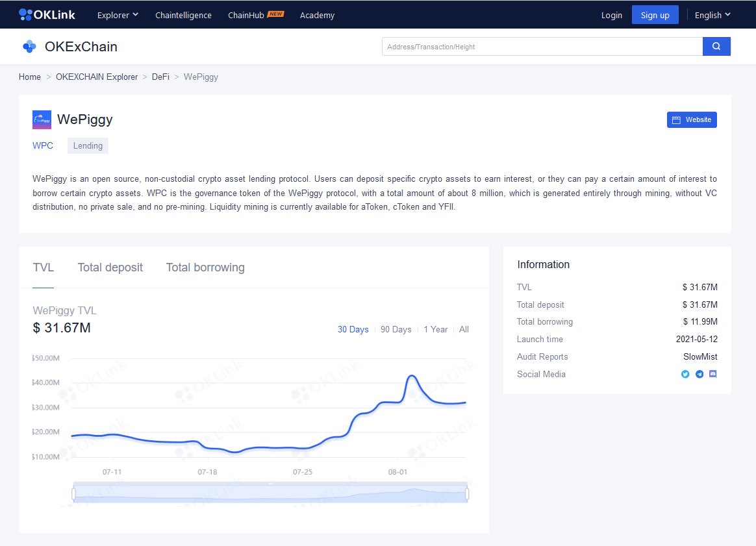Screen dimensions: 756x546
Task: Switch to the Total deposit tab
Action: click(x=110, y=267)
